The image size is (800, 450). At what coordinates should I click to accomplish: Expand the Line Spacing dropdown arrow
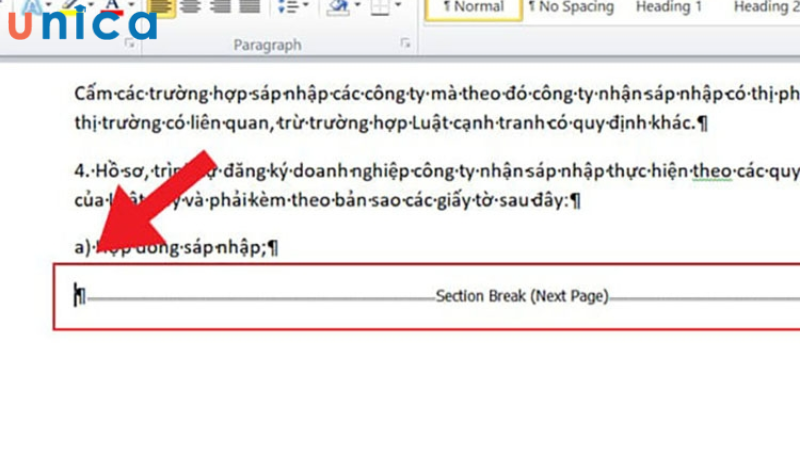click(306, 5)
